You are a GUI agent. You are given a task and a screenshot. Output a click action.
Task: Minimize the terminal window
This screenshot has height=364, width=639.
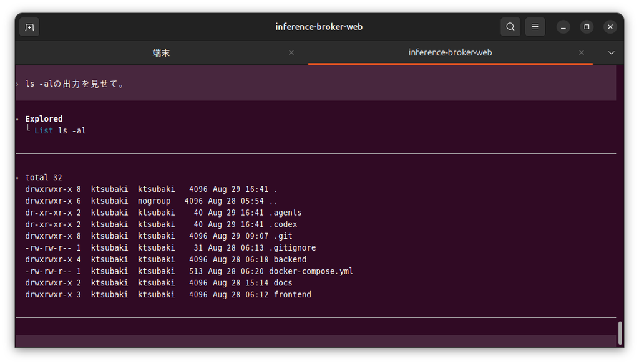(563, 27)
